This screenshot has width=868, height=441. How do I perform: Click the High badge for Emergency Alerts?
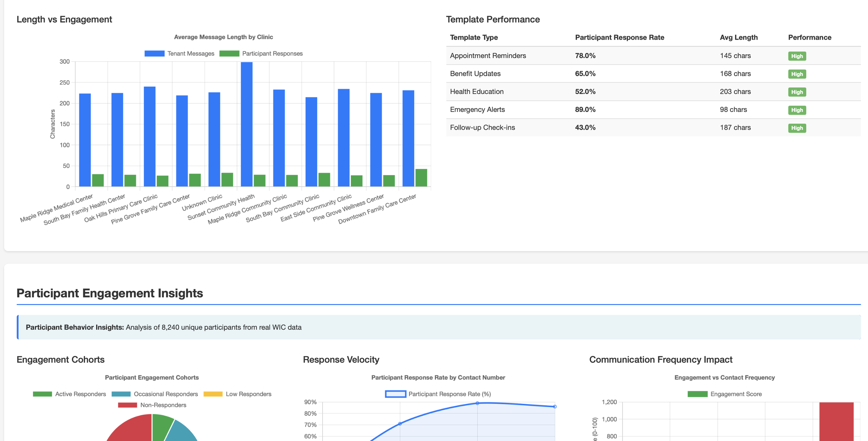coord(797,110)
